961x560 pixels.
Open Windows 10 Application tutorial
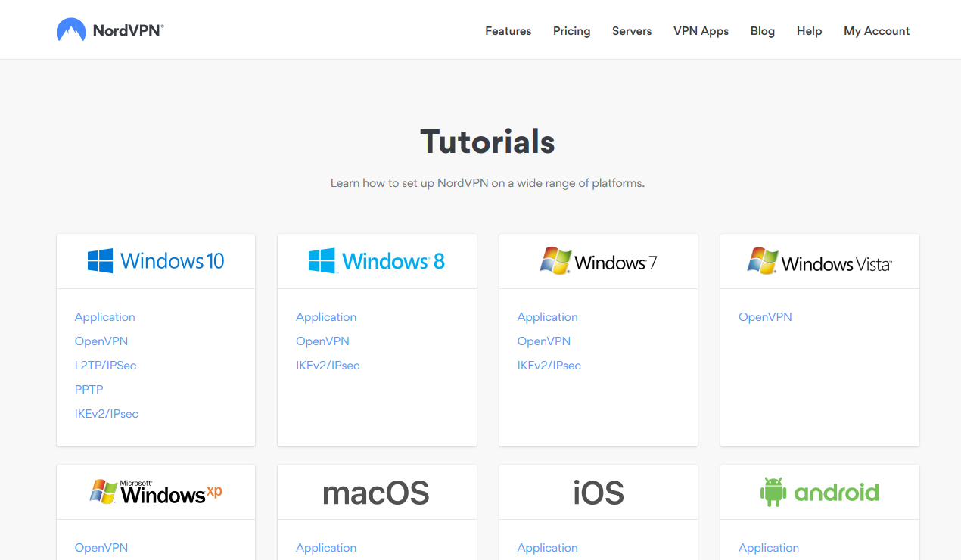[x=105, y=317]
